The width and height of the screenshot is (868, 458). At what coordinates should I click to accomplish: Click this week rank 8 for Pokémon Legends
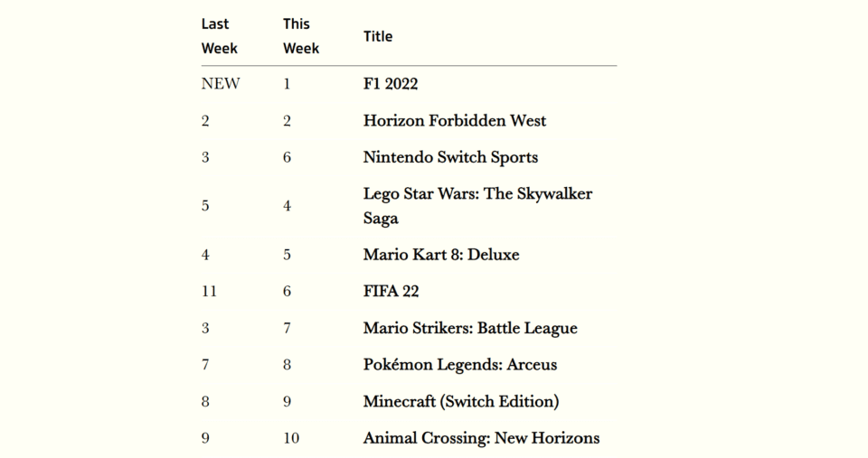click(x=287, y=365)
